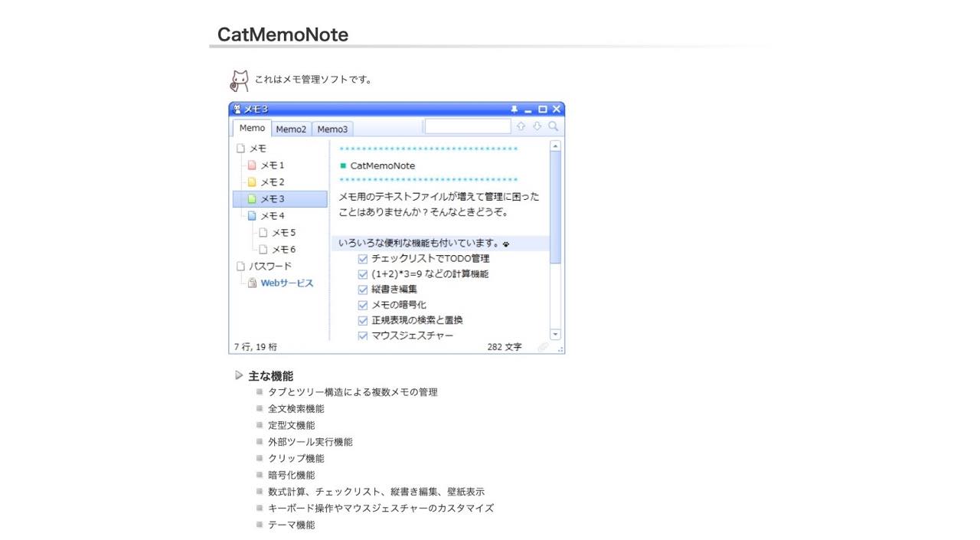The image size is (980, 540).
Task: Click the pin window icon in title bar
Action: [x=514, y=110]
